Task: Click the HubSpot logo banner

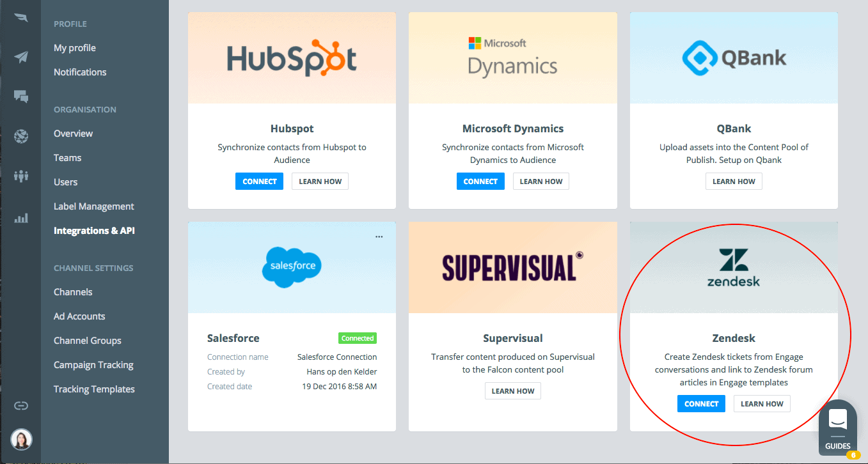Action: point(292,58)
